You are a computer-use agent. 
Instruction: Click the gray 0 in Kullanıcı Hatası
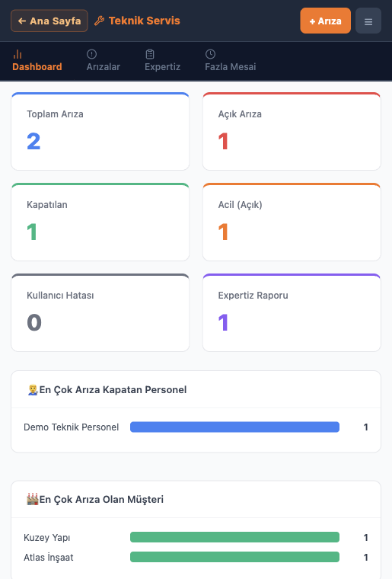(x=34, y=322)
